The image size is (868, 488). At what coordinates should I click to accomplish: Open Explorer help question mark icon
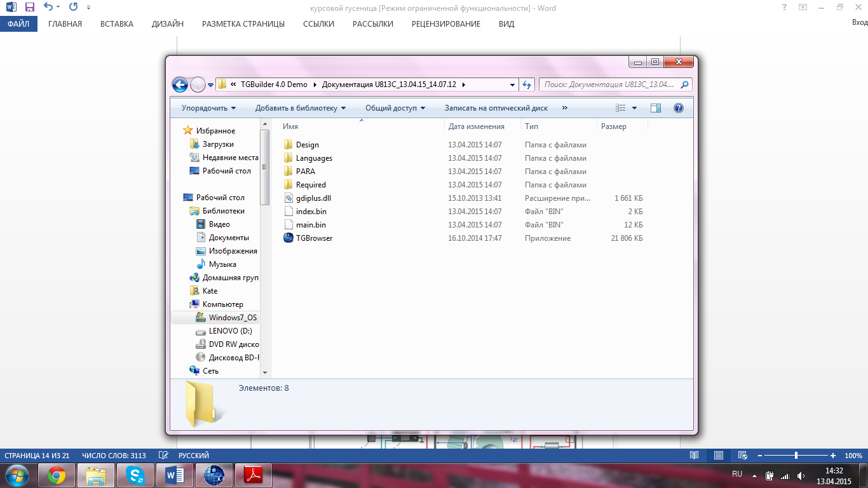[678, 108]
